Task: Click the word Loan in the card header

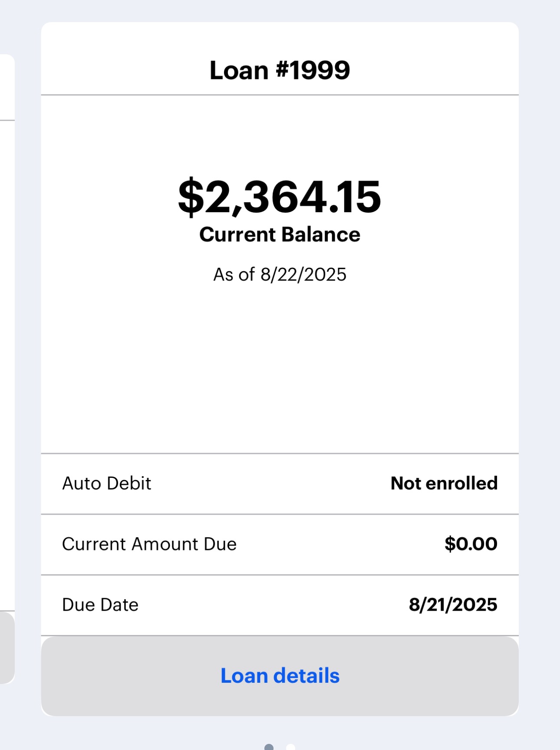Action: [239, 70]
